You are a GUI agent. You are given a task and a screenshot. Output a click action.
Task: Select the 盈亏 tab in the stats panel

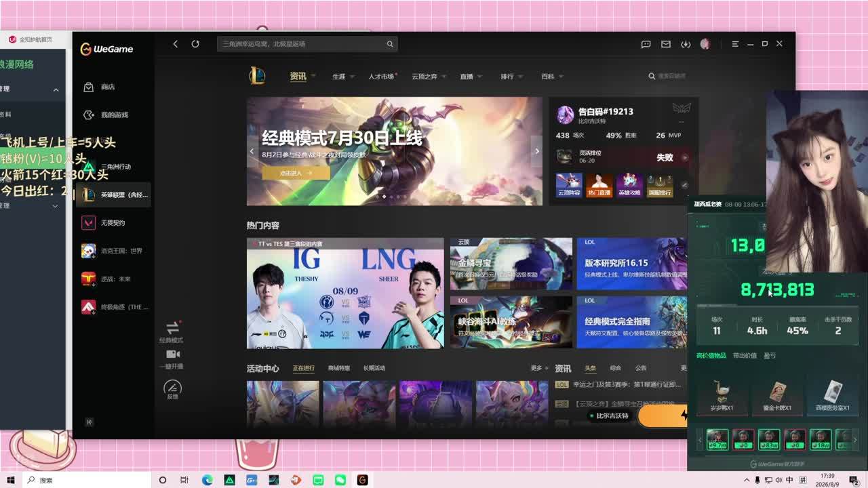tap(770, 356)
